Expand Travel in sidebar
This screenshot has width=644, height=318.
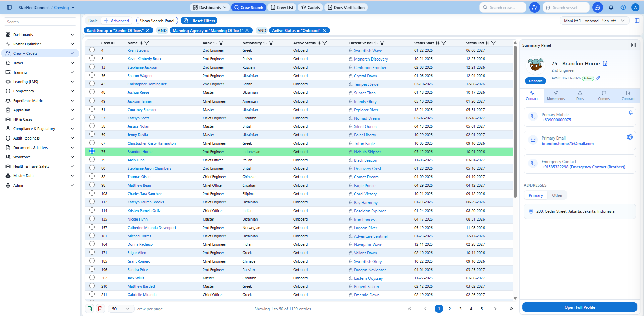point(40,63)
